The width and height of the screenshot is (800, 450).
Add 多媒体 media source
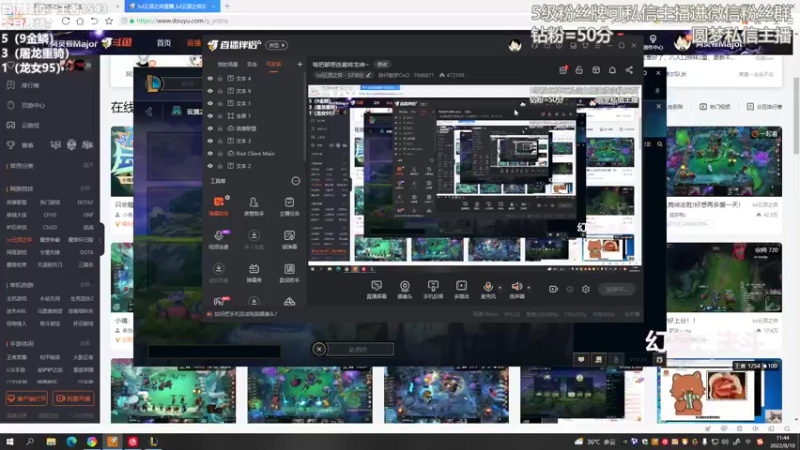point(461,289)
